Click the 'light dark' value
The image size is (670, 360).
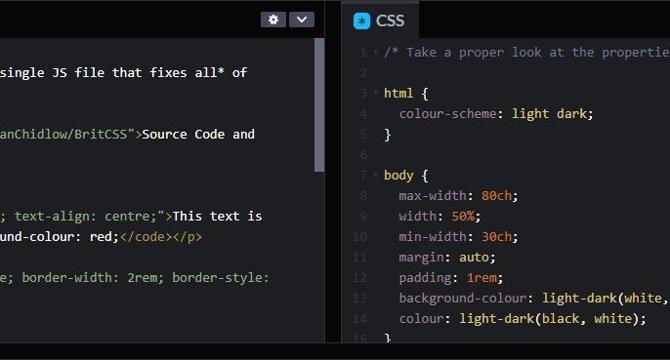tap(550, 114)
